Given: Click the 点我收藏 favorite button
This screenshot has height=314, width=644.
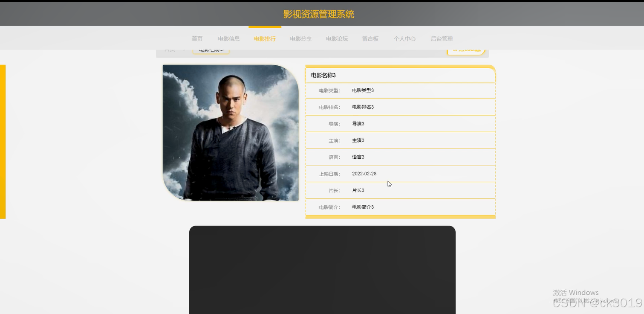Looking at the screenshot, I should 466,50.
